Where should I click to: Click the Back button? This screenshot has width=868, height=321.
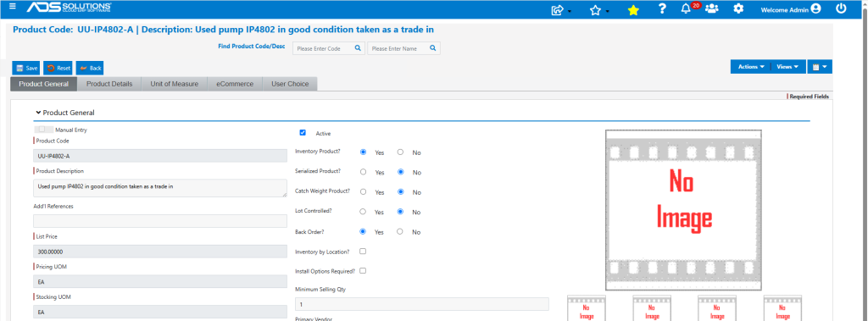point(90,68)
